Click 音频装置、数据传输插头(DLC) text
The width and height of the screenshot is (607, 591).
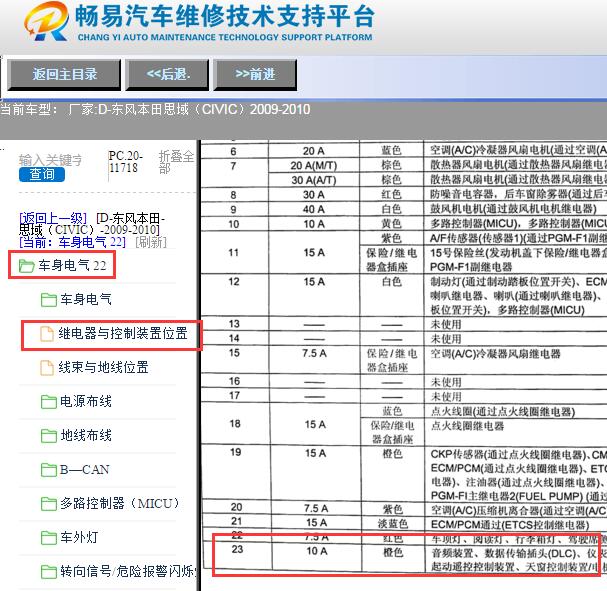coord(503,553)
